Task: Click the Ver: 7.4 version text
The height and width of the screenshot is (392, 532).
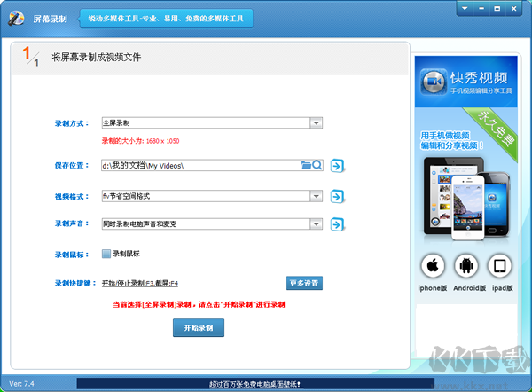Action: 21,384
